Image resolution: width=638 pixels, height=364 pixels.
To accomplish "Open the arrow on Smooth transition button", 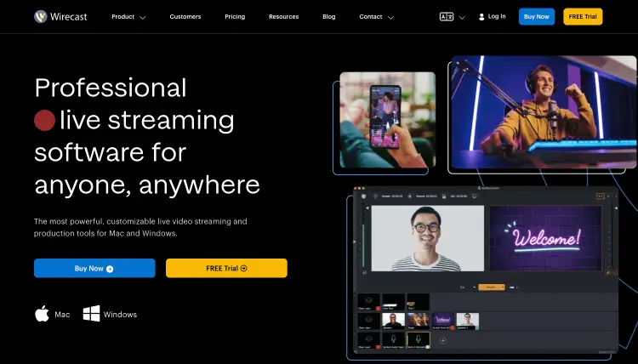I will tap(503, 287).
